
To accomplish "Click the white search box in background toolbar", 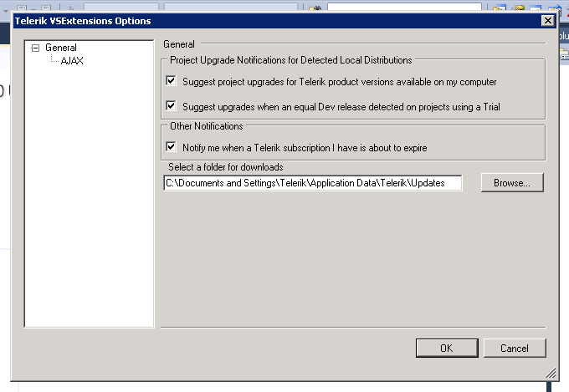I will [x=404, y=8].
